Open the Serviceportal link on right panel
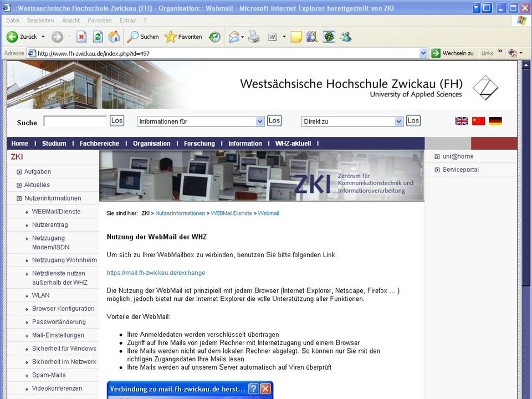 point(461,170)
